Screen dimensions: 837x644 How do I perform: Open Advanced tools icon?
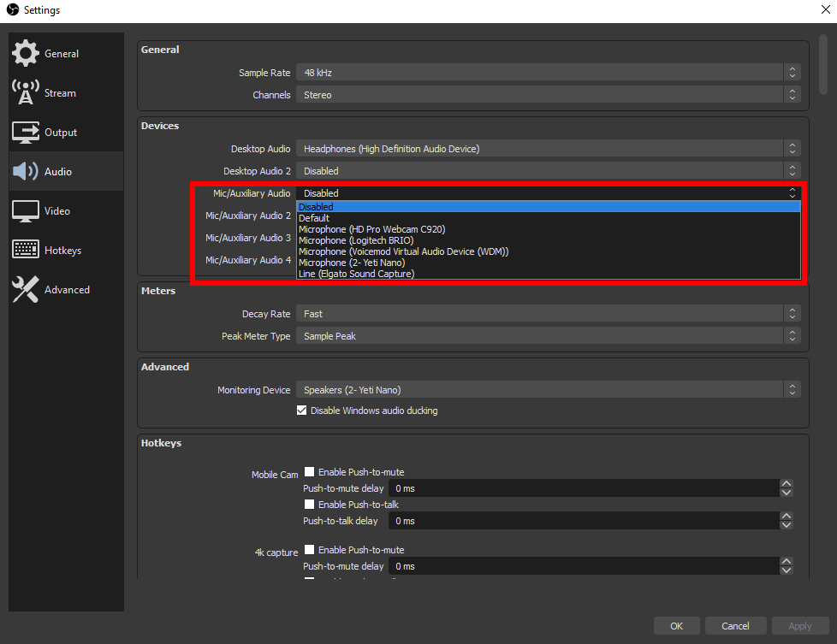coord(26,290)
